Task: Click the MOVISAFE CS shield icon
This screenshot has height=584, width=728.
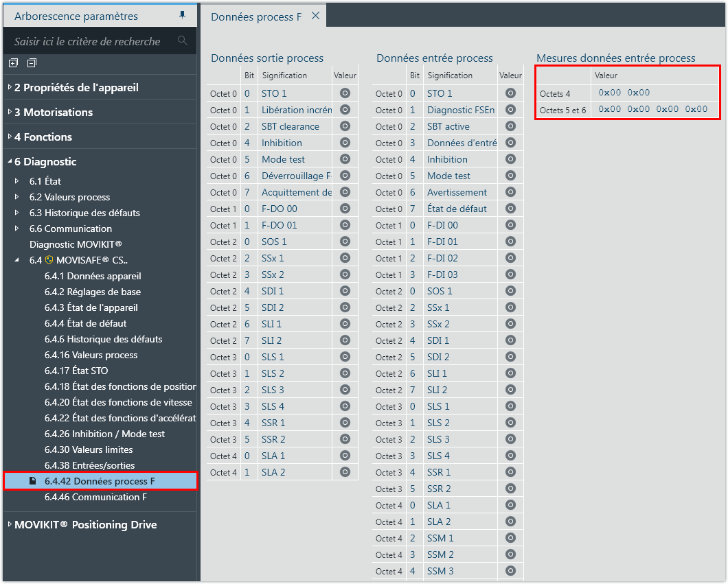Action: coord(49,260)
